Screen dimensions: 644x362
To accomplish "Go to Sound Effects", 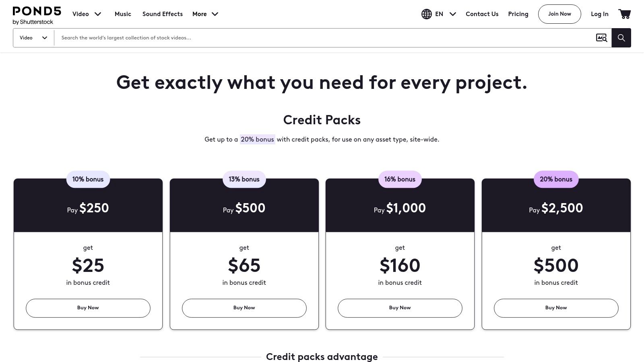I will pyautogui.click(x=162, y=14).
